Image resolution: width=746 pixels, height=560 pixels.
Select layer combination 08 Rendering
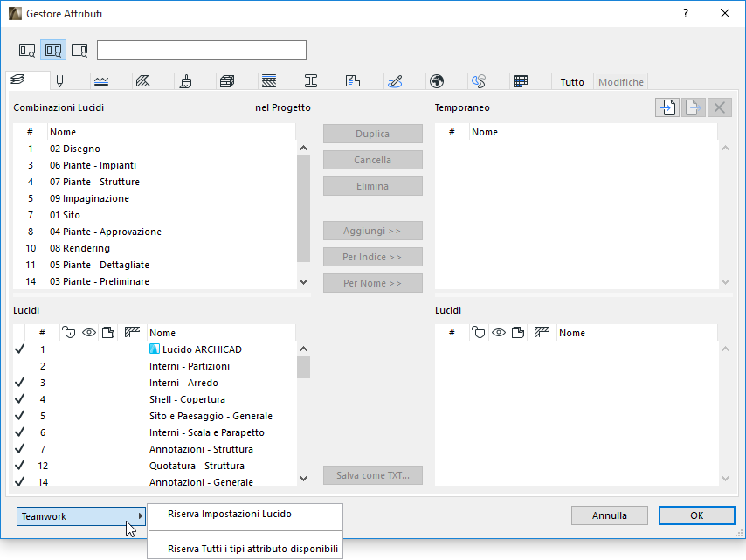tap(155, 248)
